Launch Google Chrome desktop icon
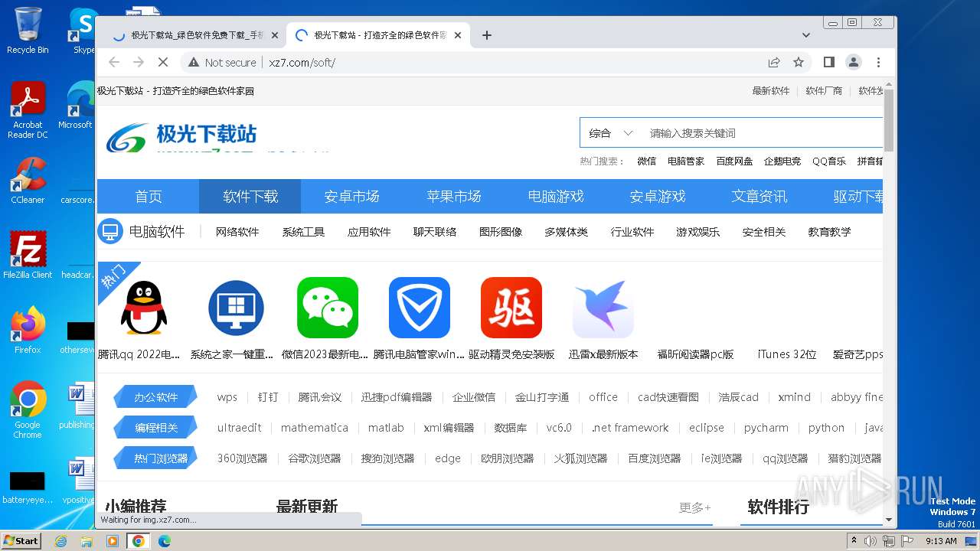Screen dimensions: 980x551 (28, 410)
